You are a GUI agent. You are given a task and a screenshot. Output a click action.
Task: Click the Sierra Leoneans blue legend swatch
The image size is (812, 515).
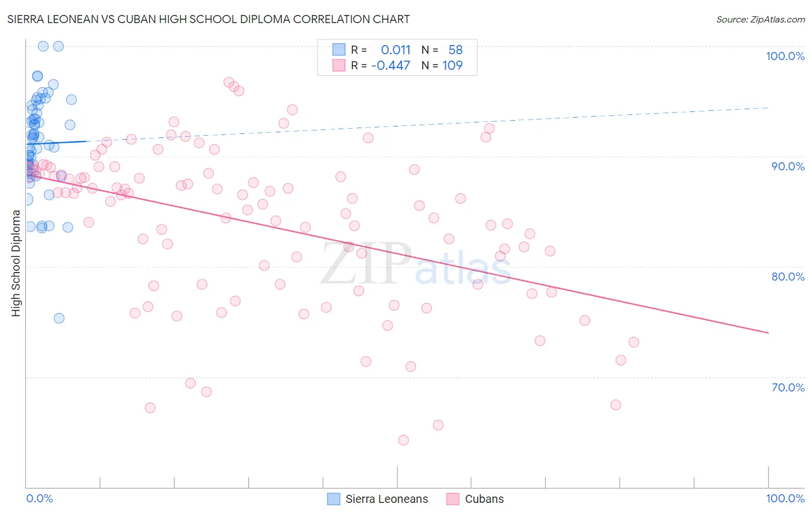pyautogui.click(x=333, y=499)
